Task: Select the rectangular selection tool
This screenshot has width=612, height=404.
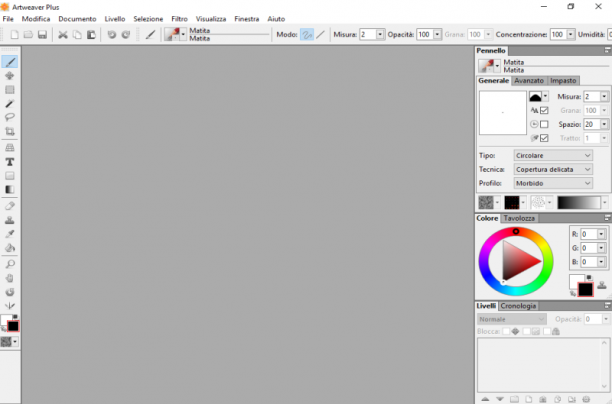Action: tap(10, 90)
